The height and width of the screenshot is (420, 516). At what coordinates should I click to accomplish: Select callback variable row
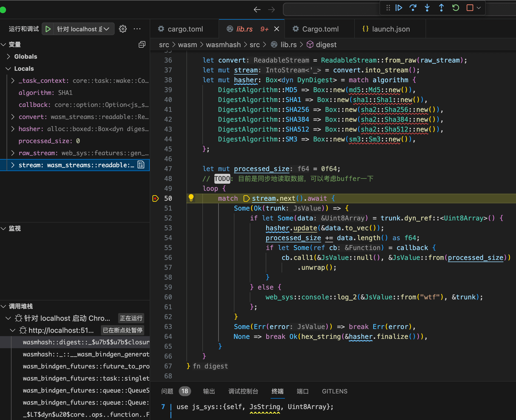point(75,105)
